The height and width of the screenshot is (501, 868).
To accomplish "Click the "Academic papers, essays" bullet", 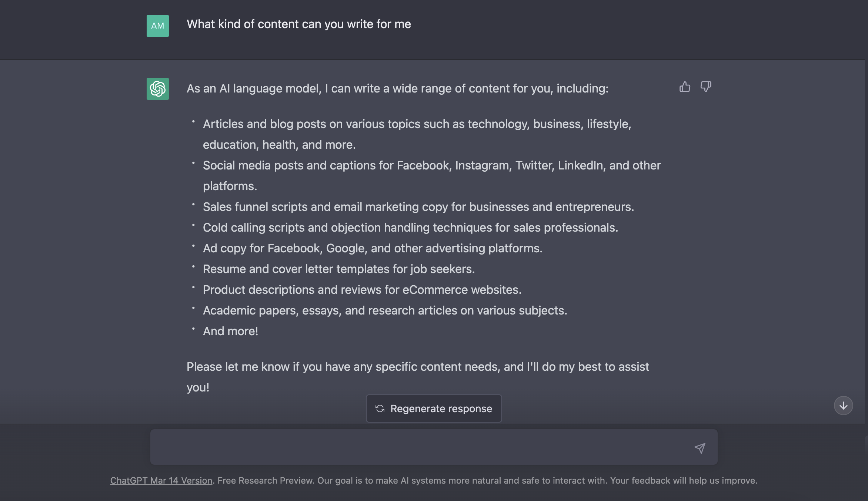I will (385, 310).
